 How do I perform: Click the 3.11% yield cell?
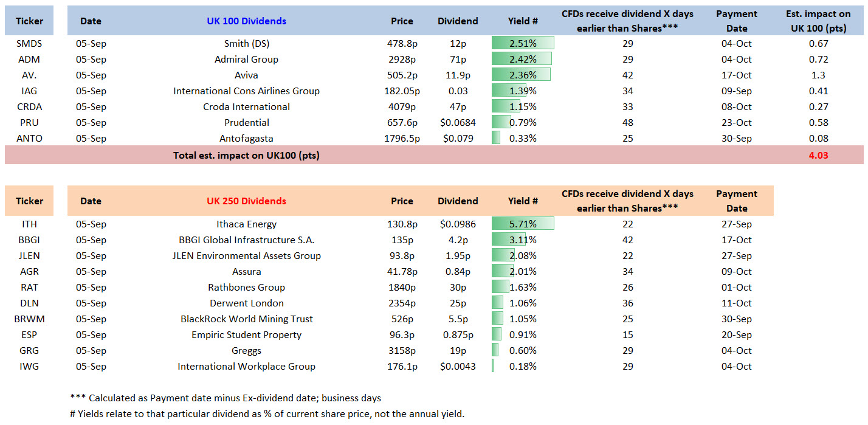[523, 240]
